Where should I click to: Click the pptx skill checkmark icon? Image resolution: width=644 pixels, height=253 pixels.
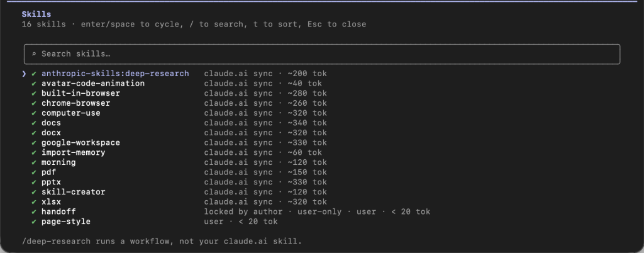[x=34, y=183]
